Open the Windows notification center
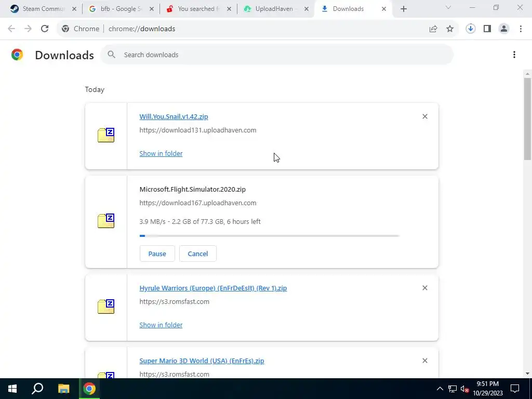532x399 pixels. pos(515,389)
